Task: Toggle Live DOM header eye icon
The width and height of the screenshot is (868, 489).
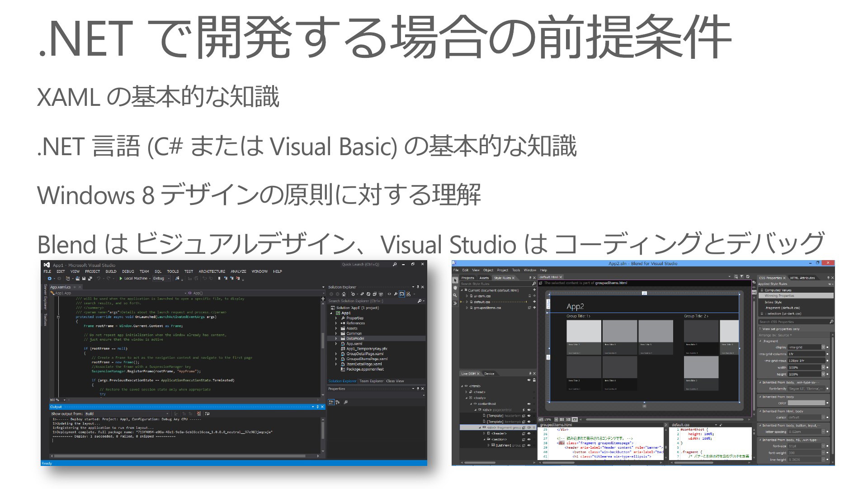Action: [x=529, y=380]
